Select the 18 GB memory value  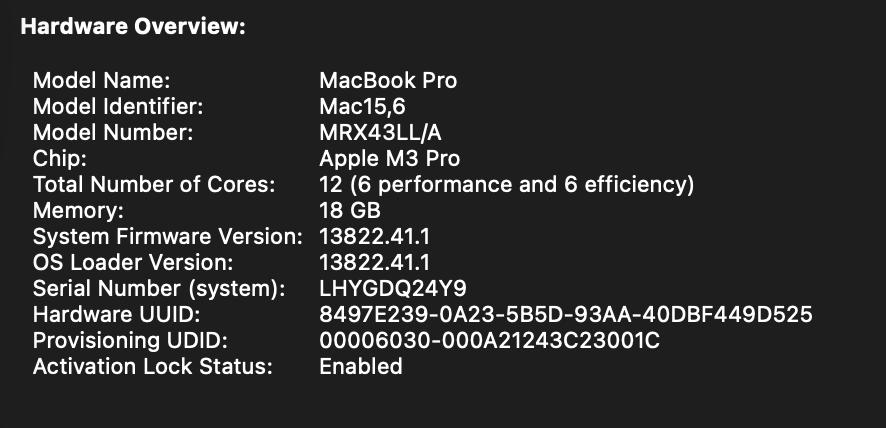pos(350,210)
